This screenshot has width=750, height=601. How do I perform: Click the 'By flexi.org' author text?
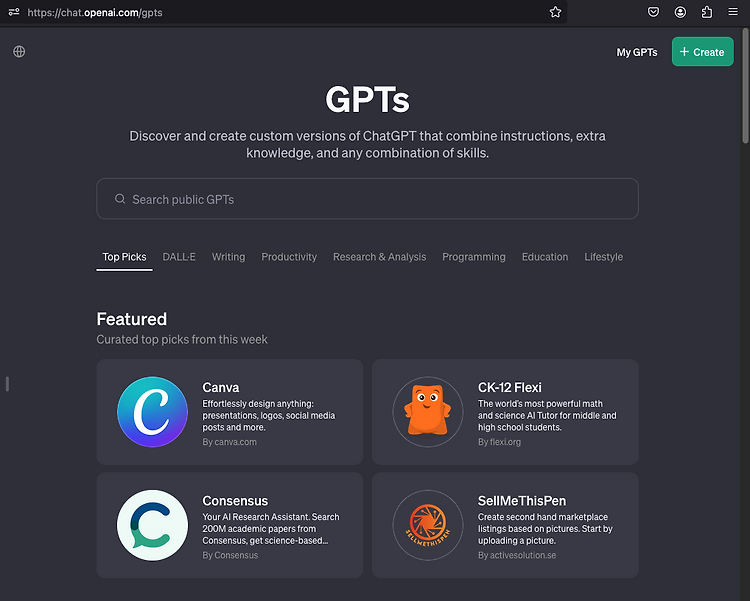click(499, 442)
